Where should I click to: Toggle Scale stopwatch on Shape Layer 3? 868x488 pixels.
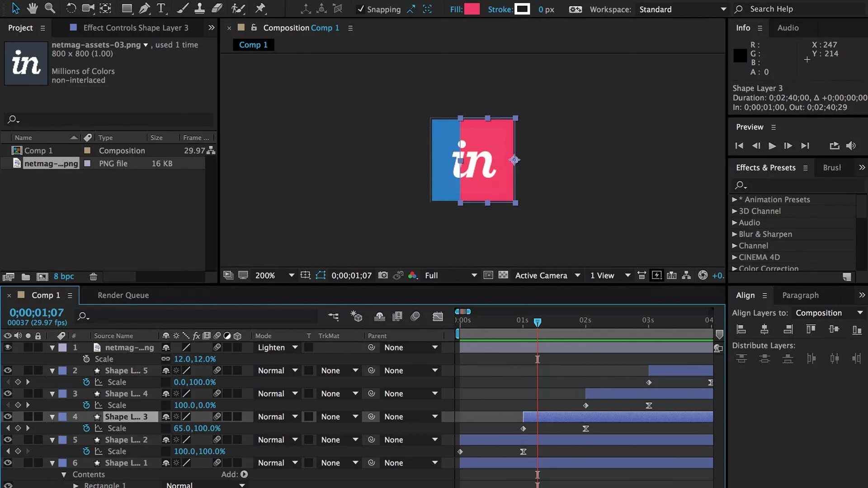coord(86,428)
